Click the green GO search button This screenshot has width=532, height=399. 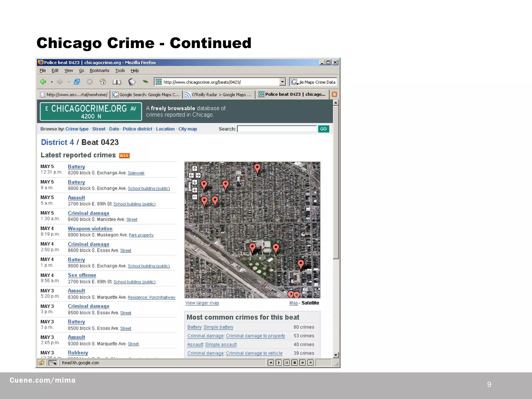click(x=323, y=129)
